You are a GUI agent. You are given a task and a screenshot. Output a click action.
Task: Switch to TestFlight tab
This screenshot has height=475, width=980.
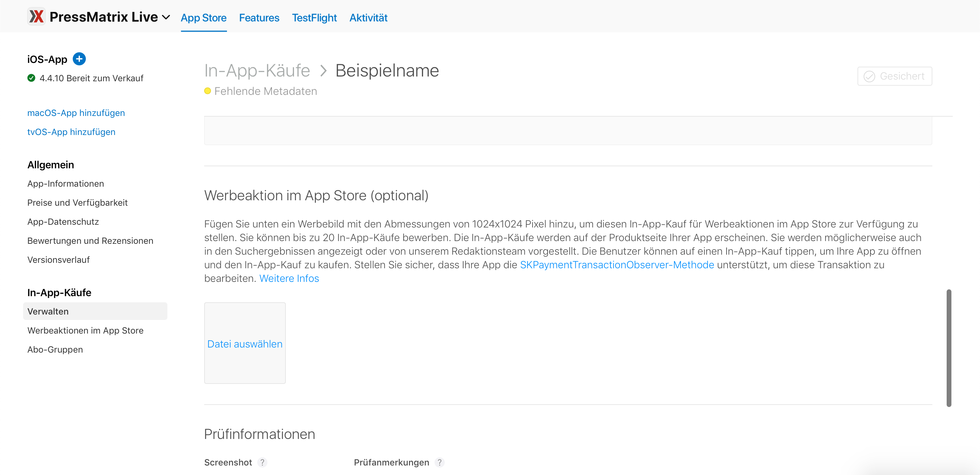tap(314, 18)
